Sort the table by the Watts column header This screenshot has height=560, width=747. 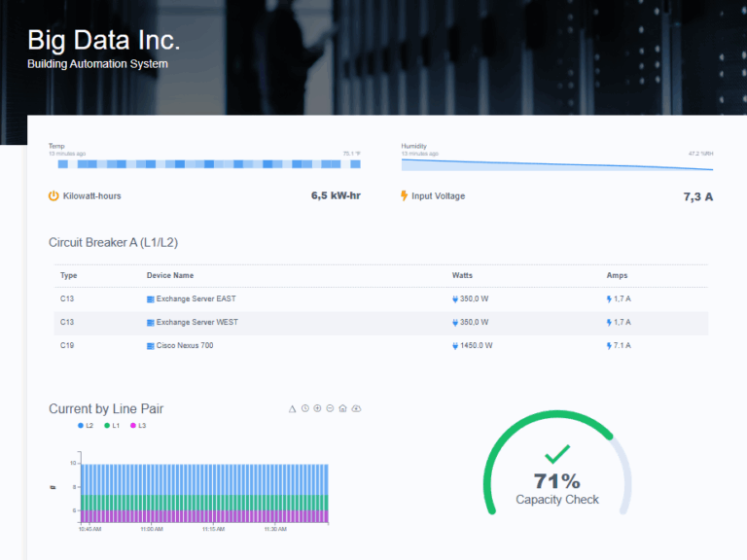[462, 276]
